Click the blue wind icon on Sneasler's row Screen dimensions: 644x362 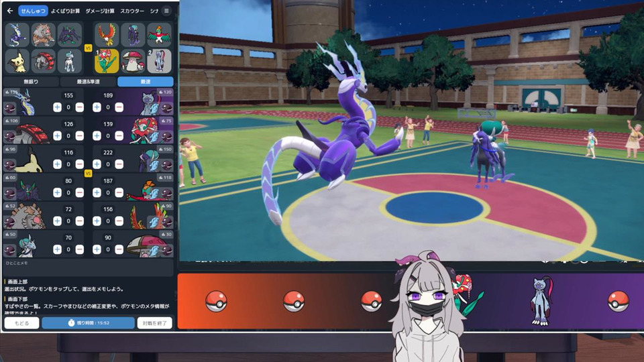click(154, 109)
